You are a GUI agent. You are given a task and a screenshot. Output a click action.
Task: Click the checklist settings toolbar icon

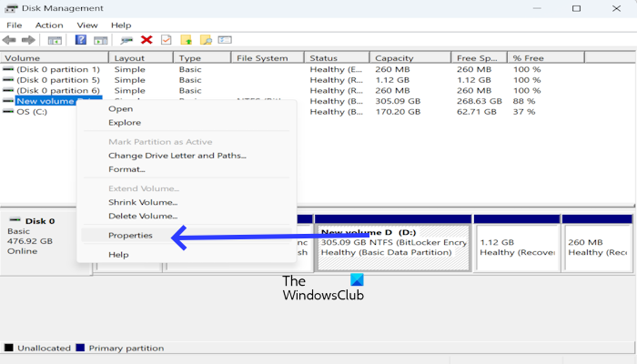click(225, 39)
